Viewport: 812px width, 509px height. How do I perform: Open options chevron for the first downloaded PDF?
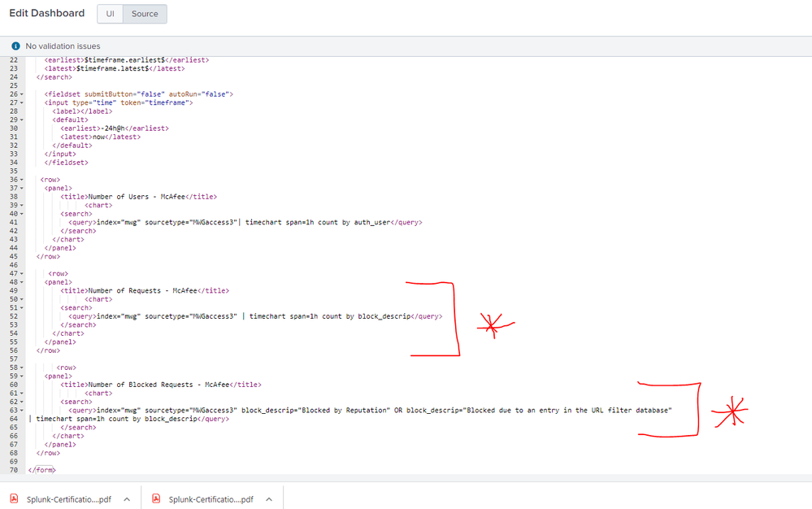pyautogui.click(x=127, y=499)
